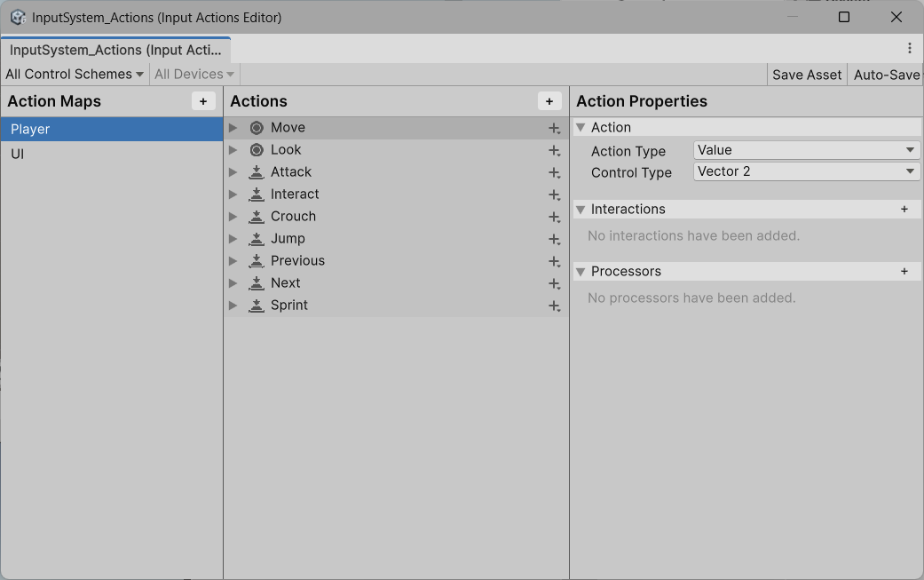Collapse the Action section foldout
Image resolution: width=924 pixels, height=580 pixels.
tap(580, 128)
